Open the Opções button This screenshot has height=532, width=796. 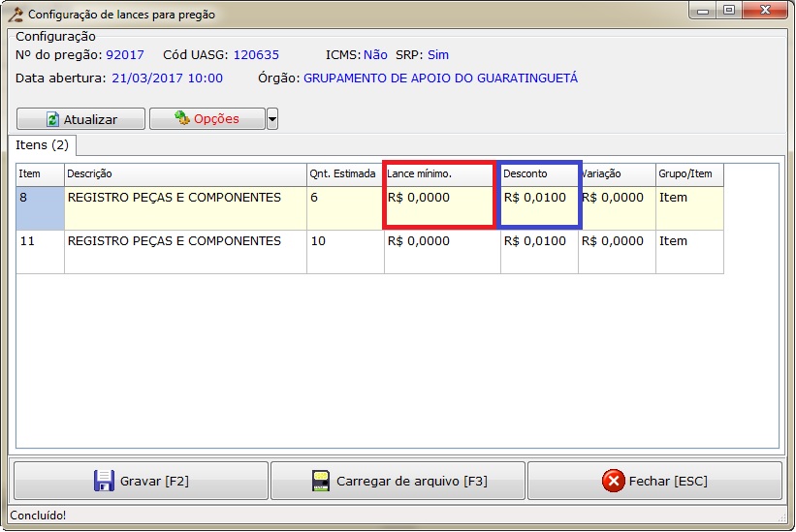(207, 119)
